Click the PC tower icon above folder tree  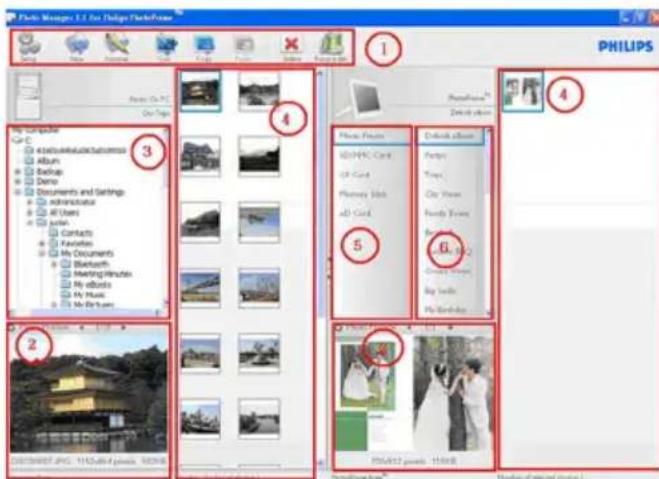[29, 96]
